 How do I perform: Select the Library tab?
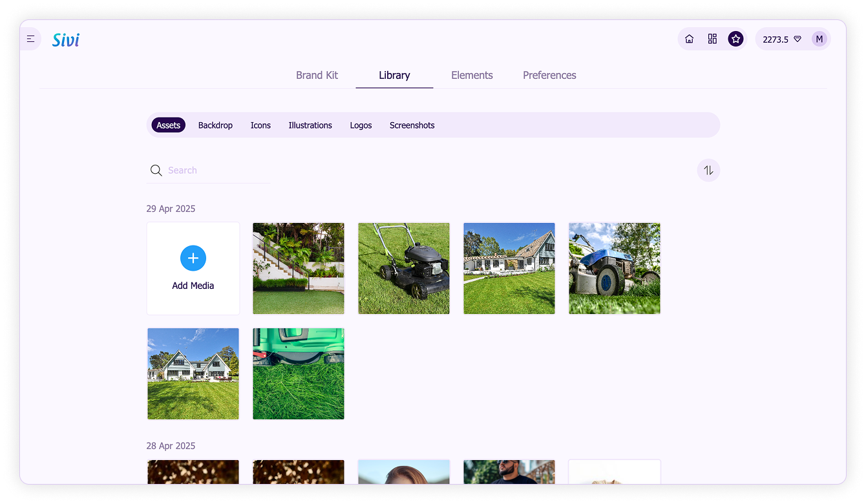click(394, 76)
